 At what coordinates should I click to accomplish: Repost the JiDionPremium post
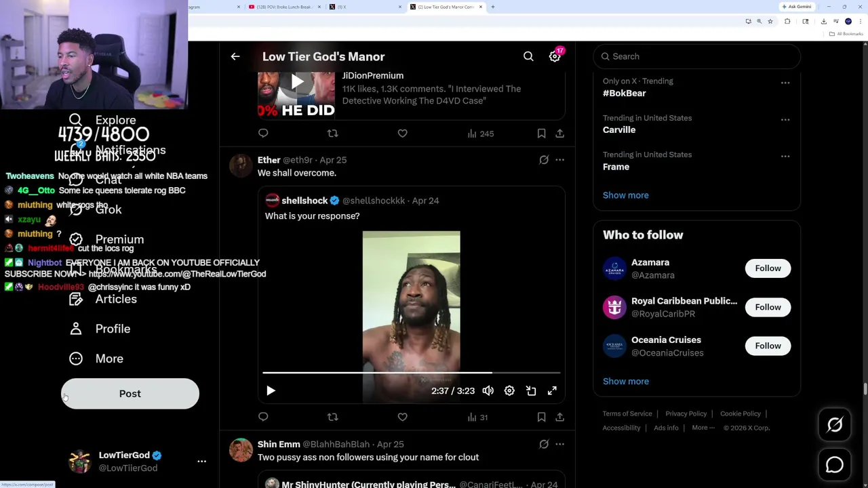click(332, 134)
